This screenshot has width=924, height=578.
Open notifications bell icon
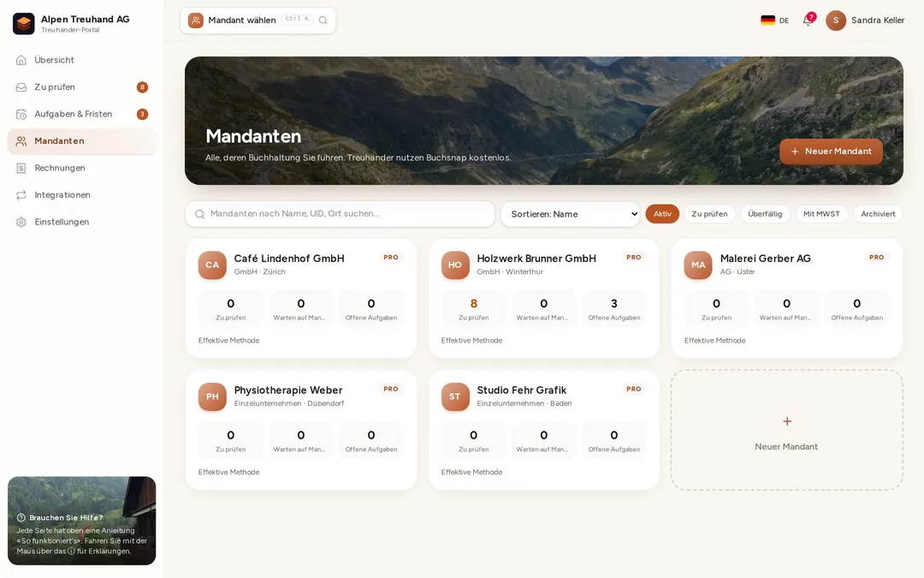[808, 21]
